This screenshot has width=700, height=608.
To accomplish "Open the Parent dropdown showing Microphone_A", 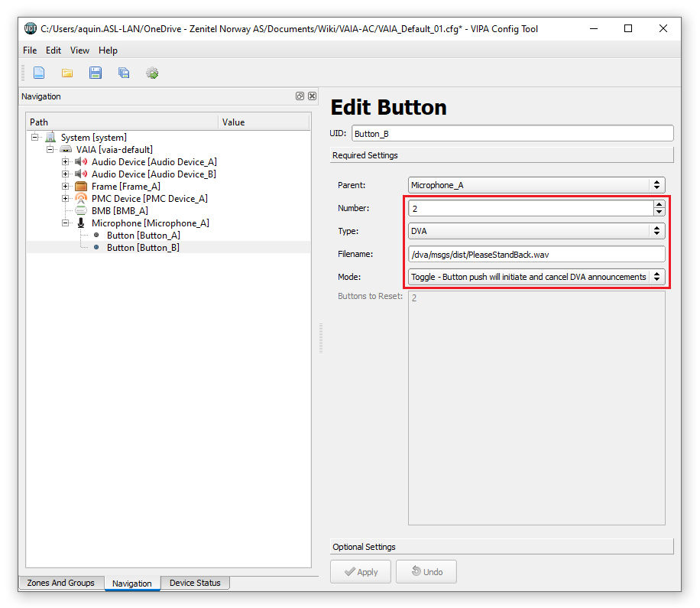I will (536, 185).
